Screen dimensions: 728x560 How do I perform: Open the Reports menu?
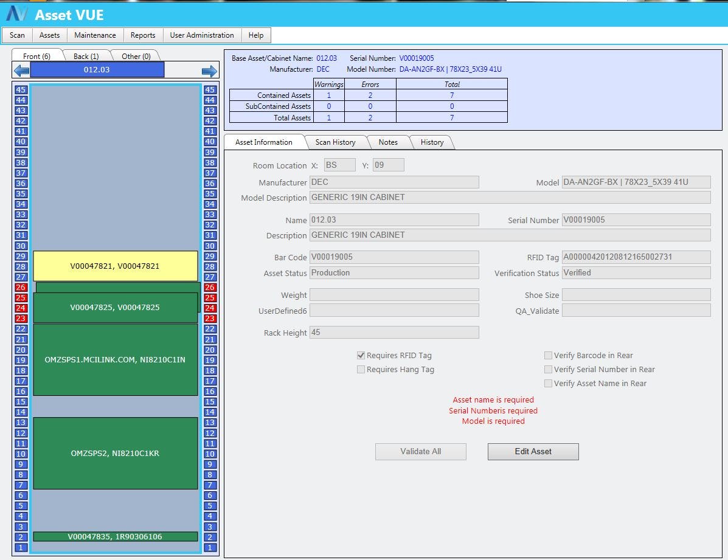[x=142, y=35]
